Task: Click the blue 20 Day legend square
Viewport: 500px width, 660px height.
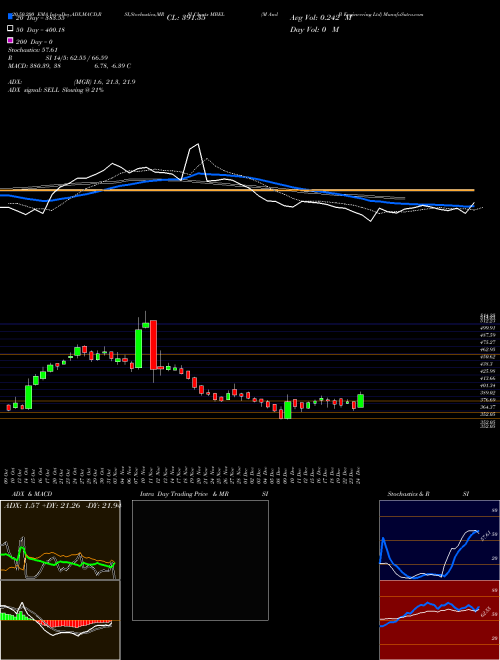Action: tap(10, 17)
